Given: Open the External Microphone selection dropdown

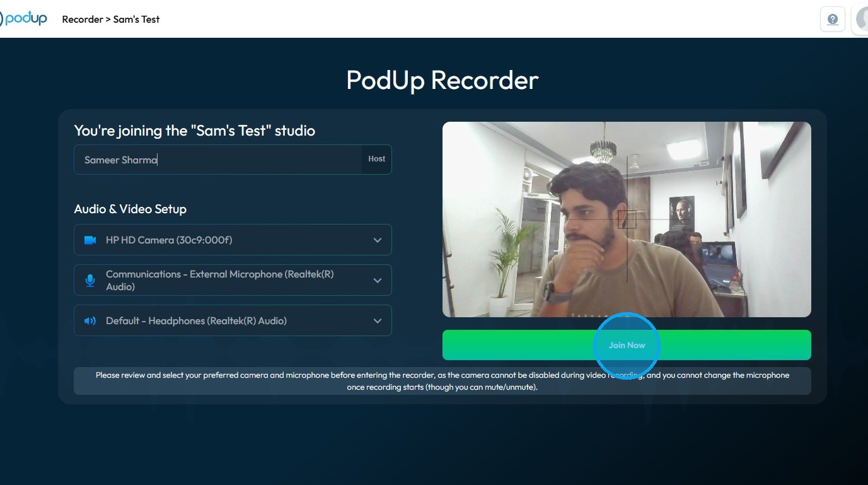Looking at the screenshot, I should pos(233,280).
